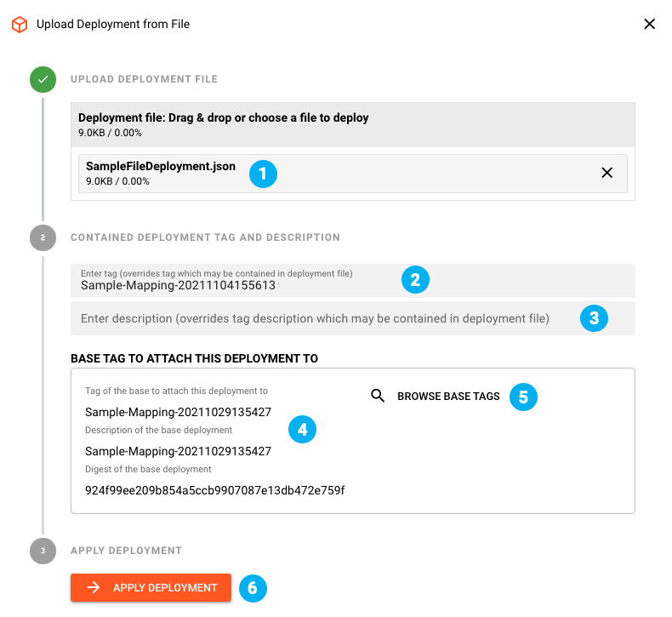The width and height of the screenshot is (672, 617).
Task: Close the Upload Deployment dialog
Action: [649, 24]
